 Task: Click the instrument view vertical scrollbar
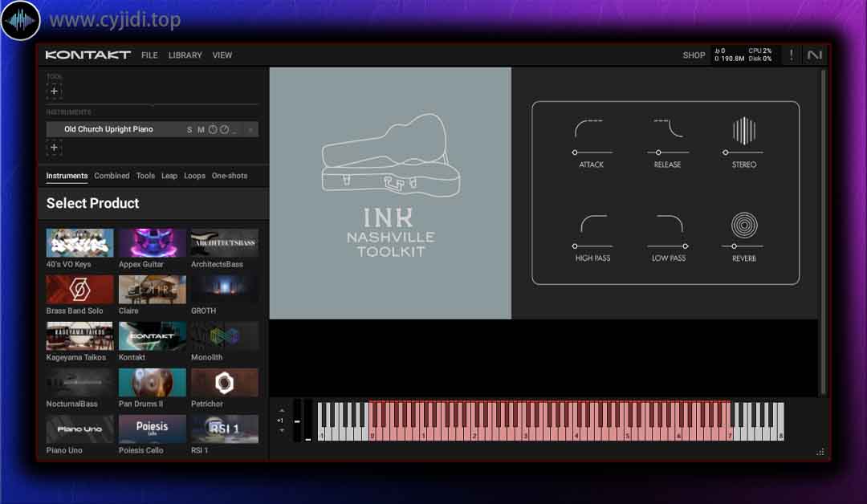pos(823,232)
